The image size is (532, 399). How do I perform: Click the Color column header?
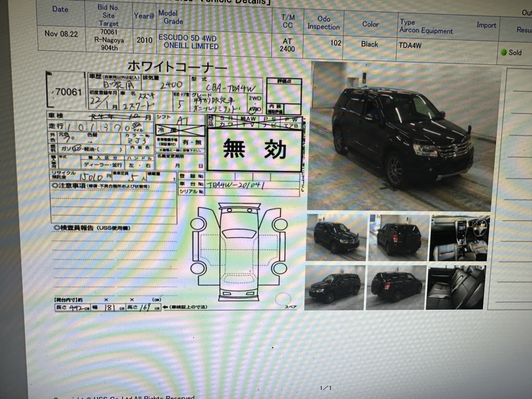coord(370,24)
